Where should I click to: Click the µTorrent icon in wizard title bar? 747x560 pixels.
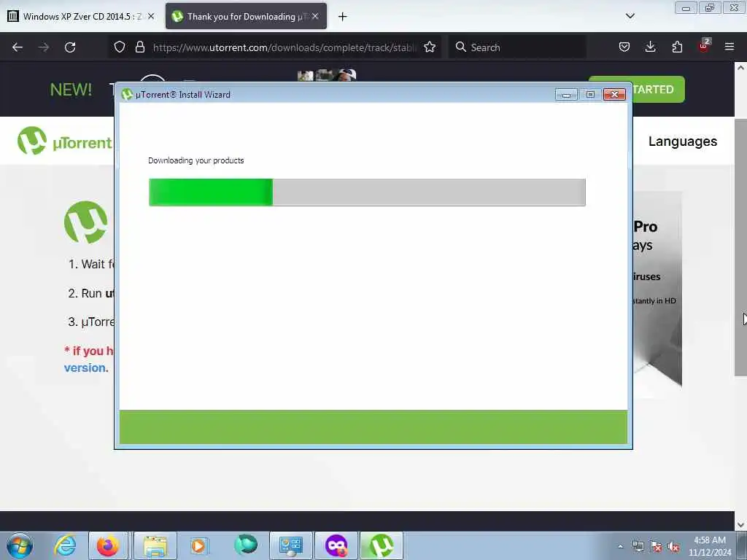click(127, 94)
